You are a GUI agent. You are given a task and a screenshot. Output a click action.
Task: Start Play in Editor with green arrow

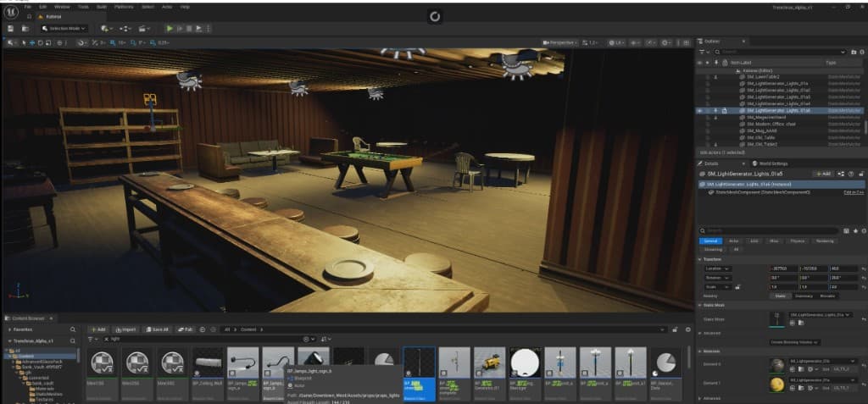click(170, 28)
